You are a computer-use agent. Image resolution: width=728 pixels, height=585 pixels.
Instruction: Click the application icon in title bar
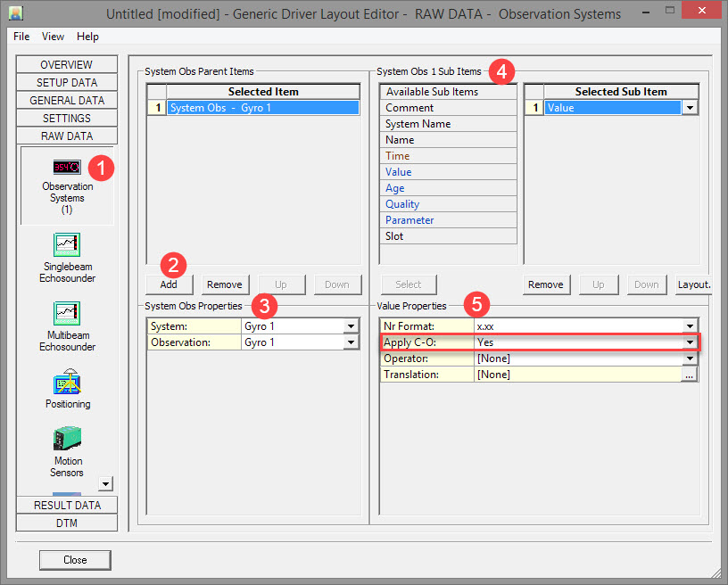15,13
